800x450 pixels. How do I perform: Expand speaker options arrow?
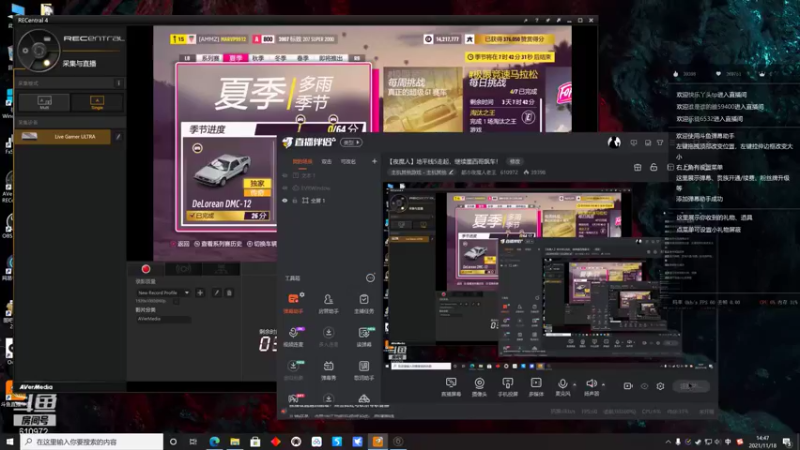click(x=604, y=384)
